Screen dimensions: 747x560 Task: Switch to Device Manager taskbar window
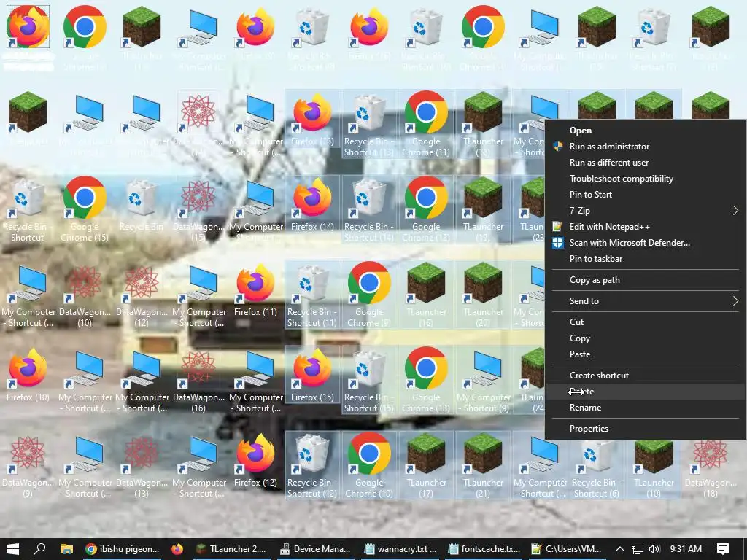point(315,549)
